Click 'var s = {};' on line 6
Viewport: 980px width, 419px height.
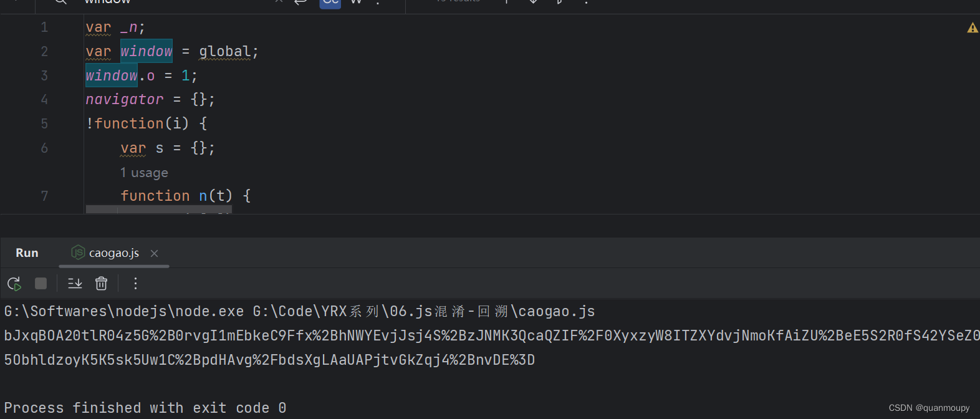pos(168,148)
